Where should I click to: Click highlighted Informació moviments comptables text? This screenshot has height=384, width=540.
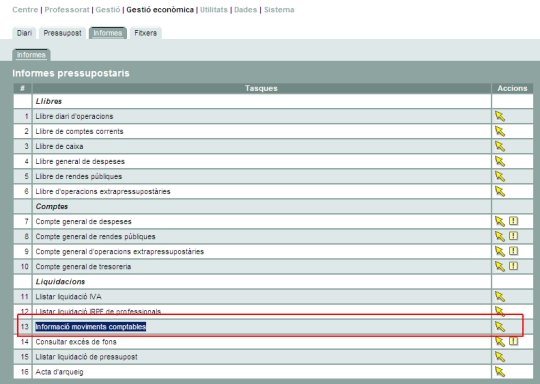(x=91, y=326)
